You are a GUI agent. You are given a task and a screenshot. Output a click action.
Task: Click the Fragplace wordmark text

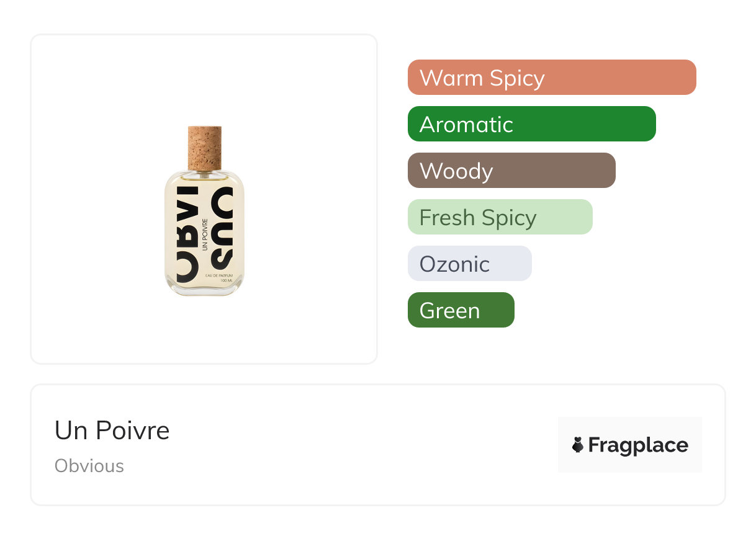(637, 445)
